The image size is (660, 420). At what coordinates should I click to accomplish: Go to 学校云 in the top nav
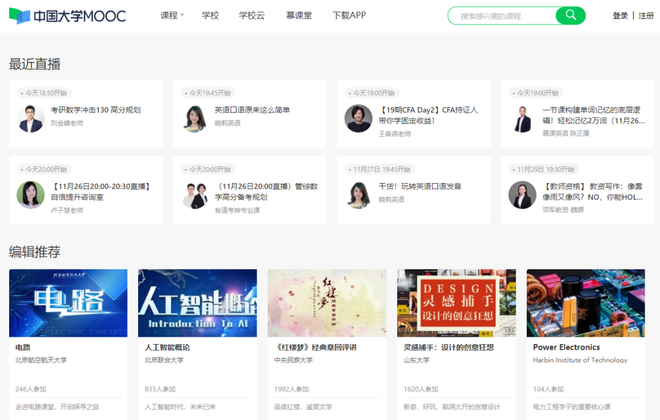(x=253, y=16)
